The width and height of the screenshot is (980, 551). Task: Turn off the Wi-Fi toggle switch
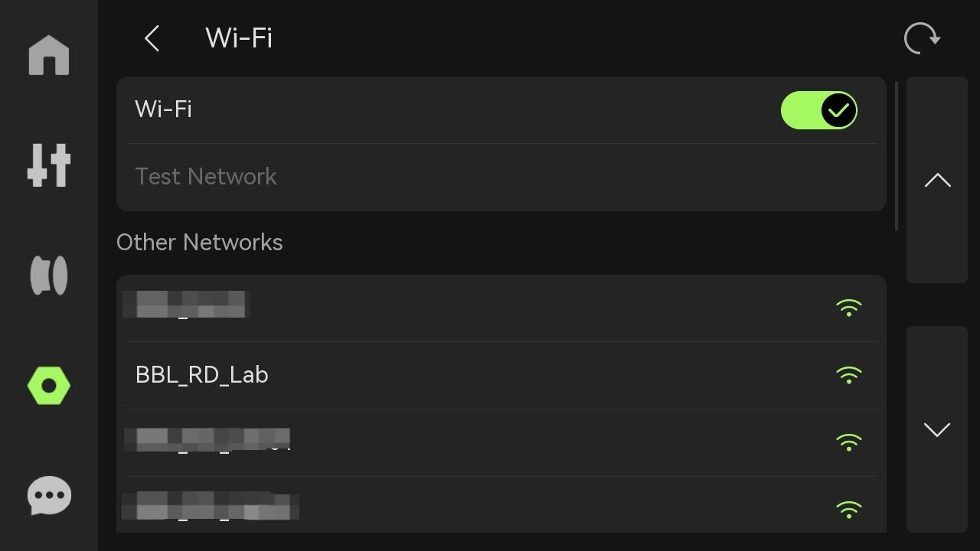(818, 110)
